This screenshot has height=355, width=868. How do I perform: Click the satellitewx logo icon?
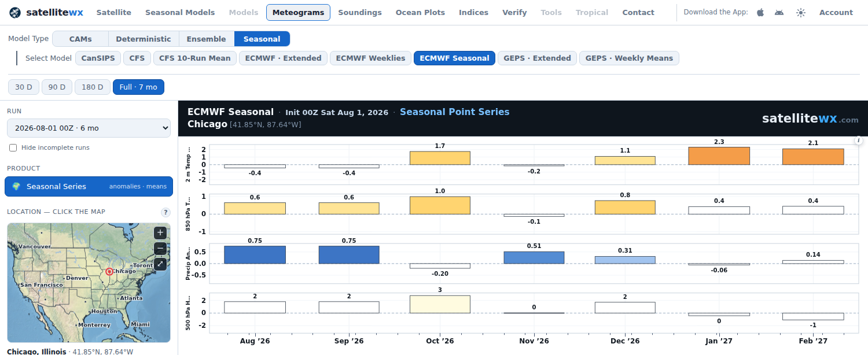coord(15,12)
